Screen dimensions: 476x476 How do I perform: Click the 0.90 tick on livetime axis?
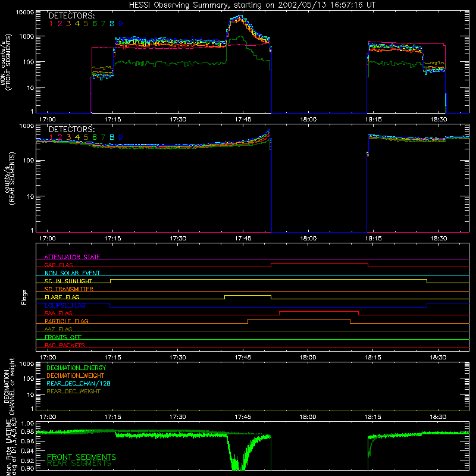[27, 468]
